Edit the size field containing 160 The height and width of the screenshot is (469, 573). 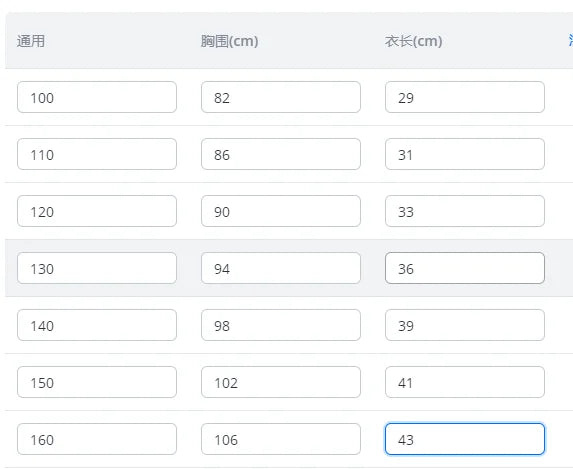(97, 439)
